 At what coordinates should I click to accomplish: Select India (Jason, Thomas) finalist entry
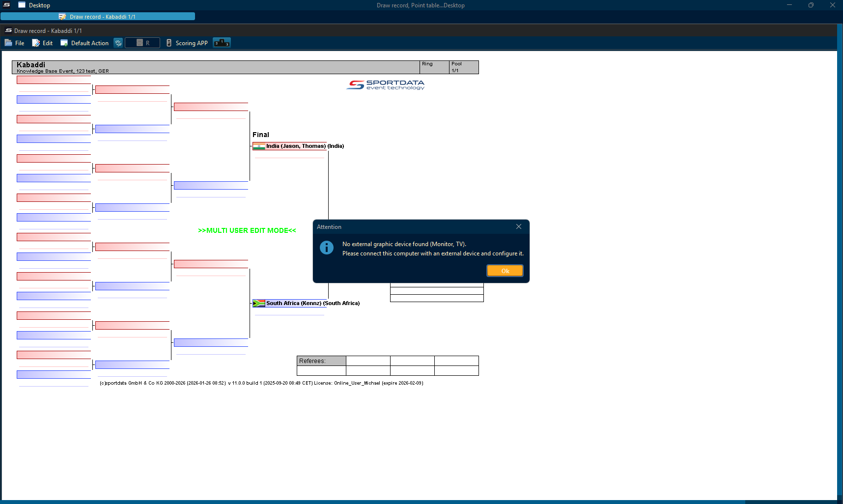pyautogui.click(x=296, y=146)
